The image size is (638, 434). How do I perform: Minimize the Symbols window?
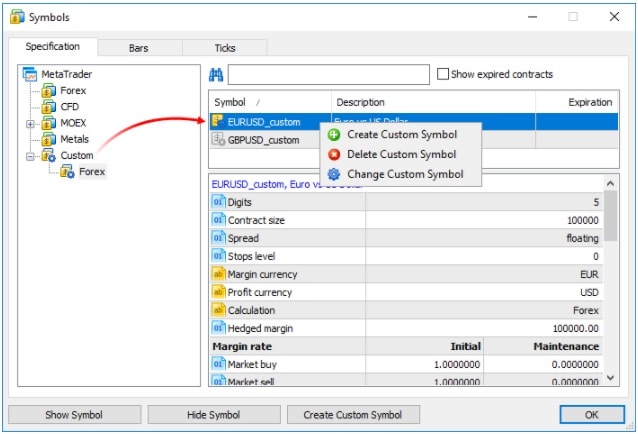click(533, 17)
